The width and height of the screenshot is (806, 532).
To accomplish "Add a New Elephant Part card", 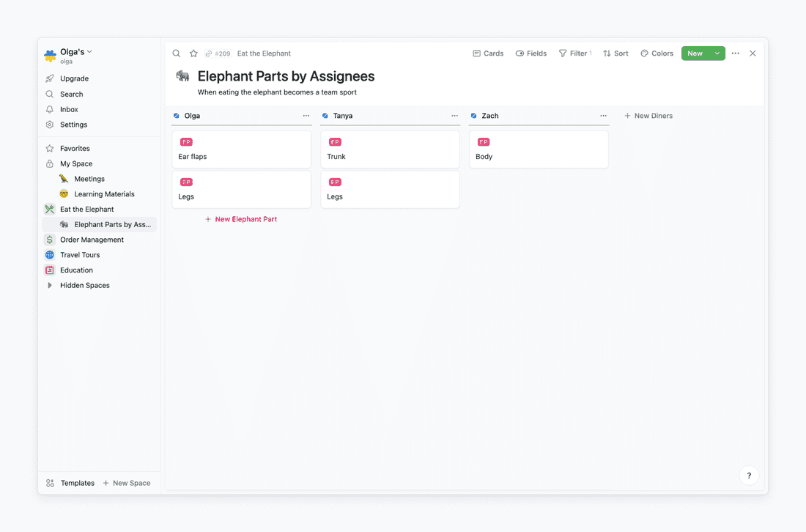I will [x=241, y=218].
